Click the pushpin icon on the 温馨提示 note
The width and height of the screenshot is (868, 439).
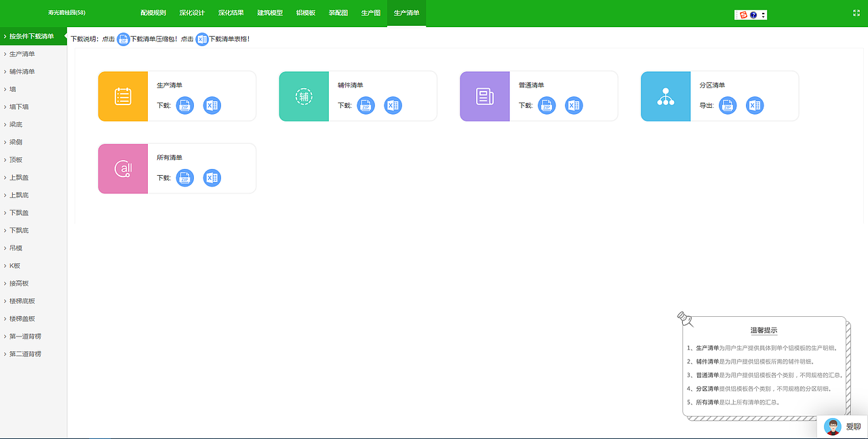pos(685,318)
